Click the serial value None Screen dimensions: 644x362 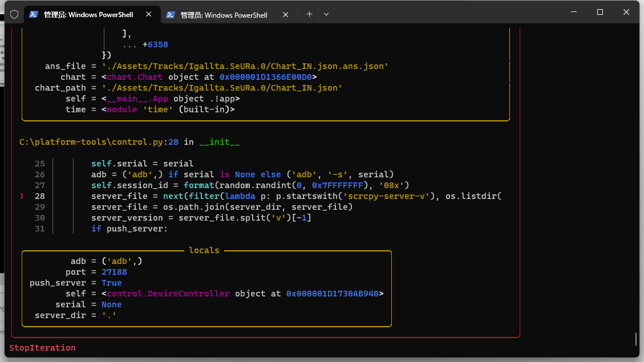point(112,304)
